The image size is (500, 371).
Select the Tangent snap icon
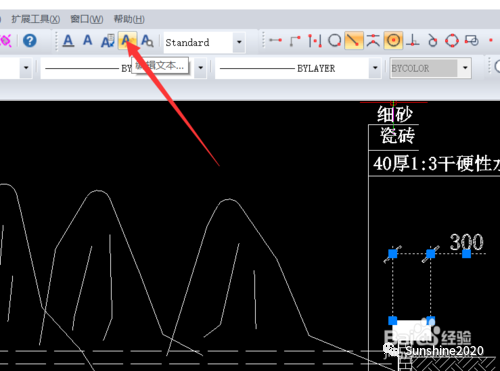tap(432, 41)
